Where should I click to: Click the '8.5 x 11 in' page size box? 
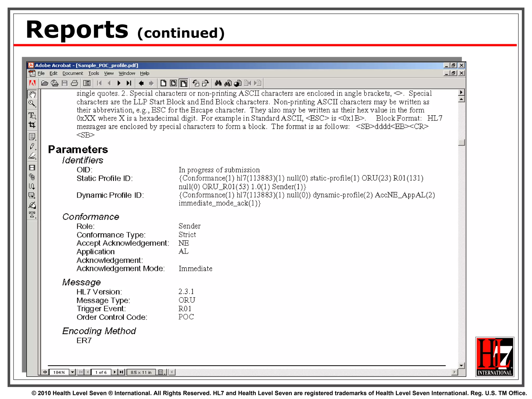141,372
